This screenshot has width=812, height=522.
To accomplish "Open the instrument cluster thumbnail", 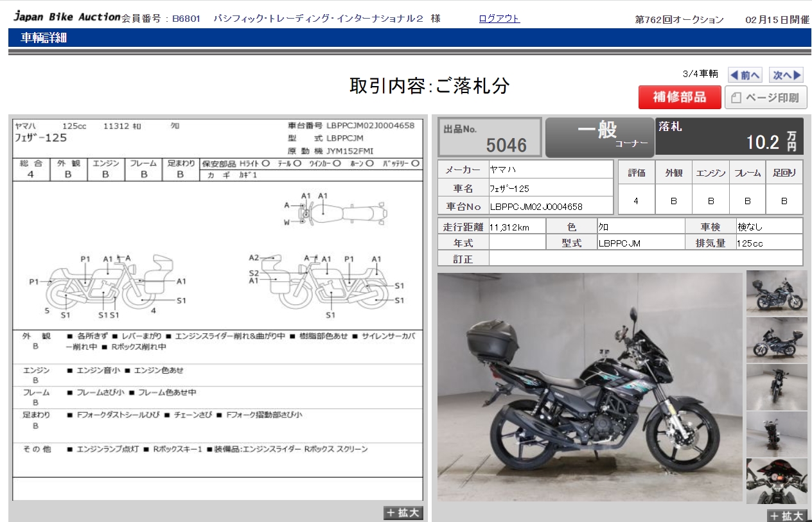I will (777, 481).
